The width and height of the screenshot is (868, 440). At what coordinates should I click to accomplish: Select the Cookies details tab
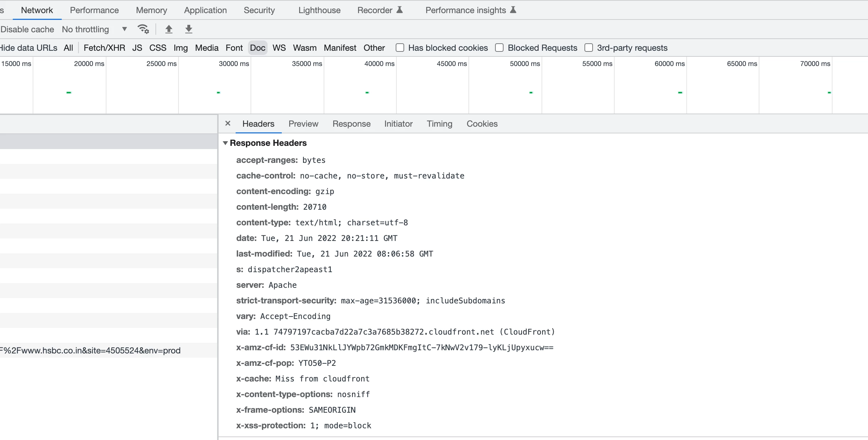(482, 124)
